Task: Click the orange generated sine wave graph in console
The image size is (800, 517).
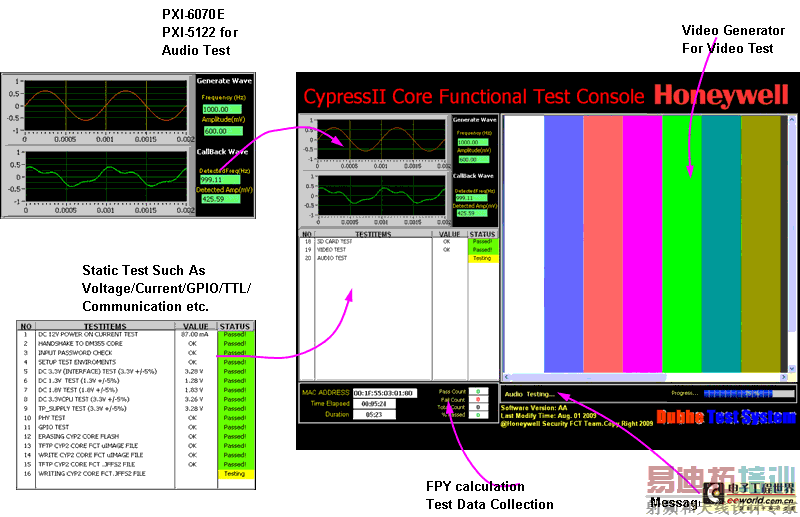Action: coord(381,139)
